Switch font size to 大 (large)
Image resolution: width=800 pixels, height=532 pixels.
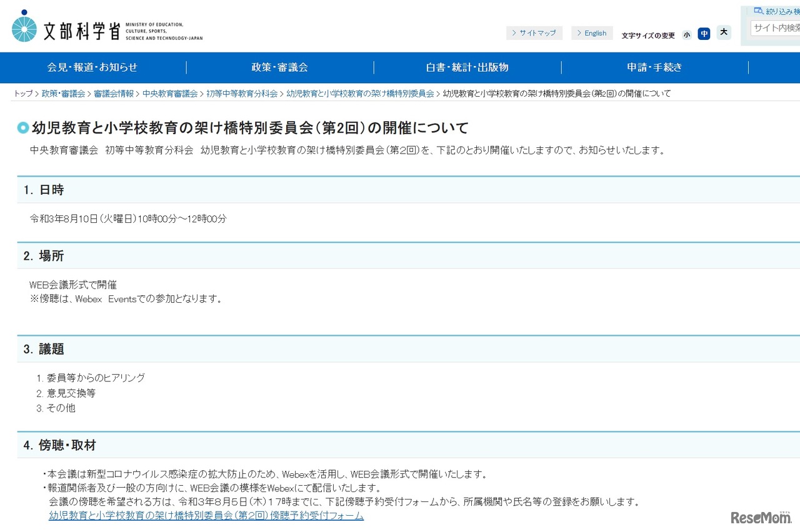point(724,32)
